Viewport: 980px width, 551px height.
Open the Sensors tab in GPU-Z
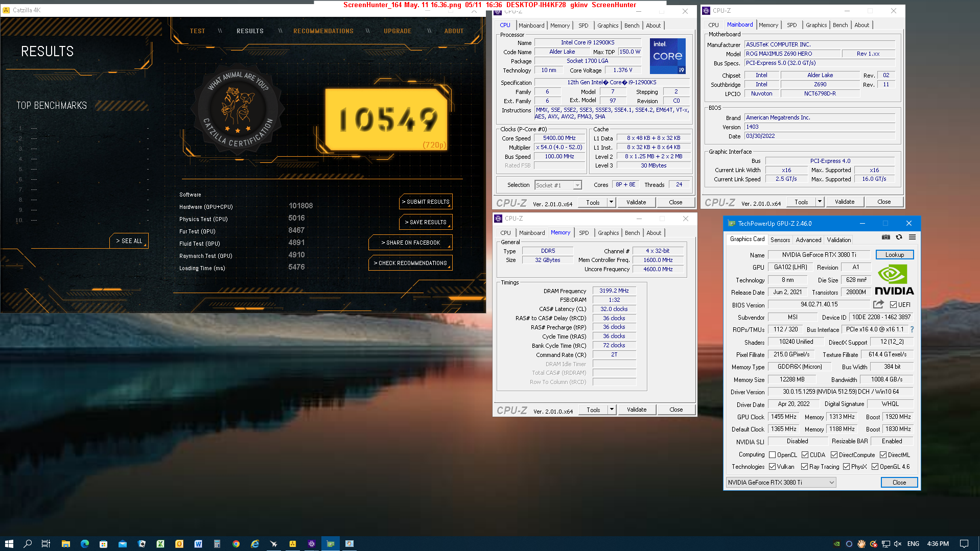tap(780, 239)
